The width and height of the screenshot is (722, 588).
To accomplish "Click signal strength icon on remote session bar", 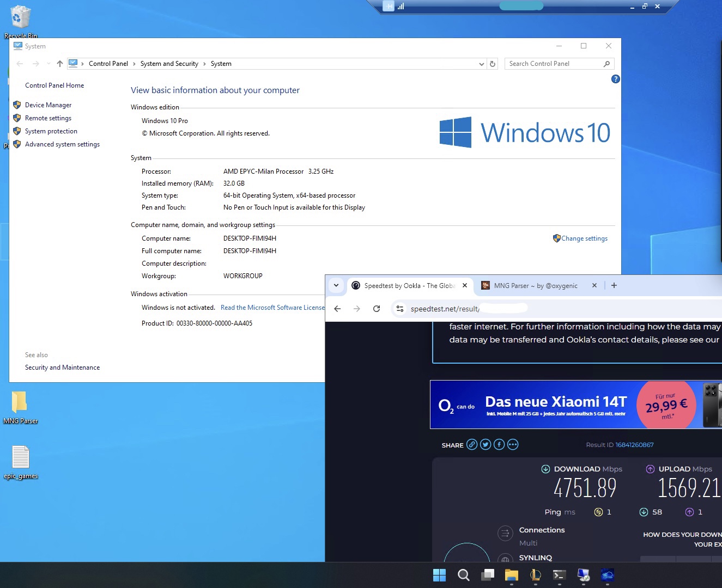I will [401, 6].
